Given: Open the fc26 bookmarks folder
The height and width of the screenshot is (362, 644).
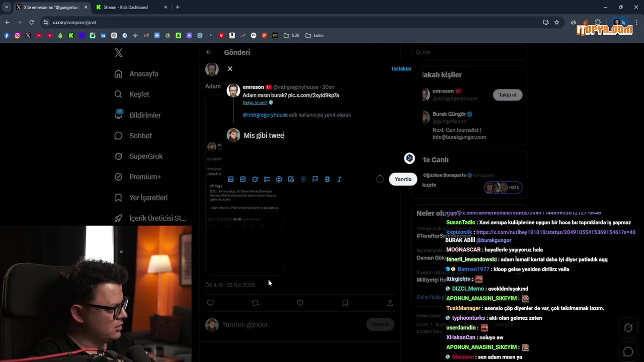Looking at the screenshot, I should click(x=291, y=35).
